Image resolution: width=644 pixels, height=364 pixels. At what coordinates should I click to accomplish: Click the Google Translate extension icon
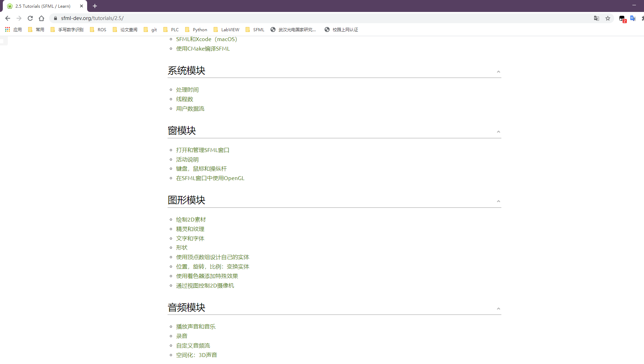[633, 18]
